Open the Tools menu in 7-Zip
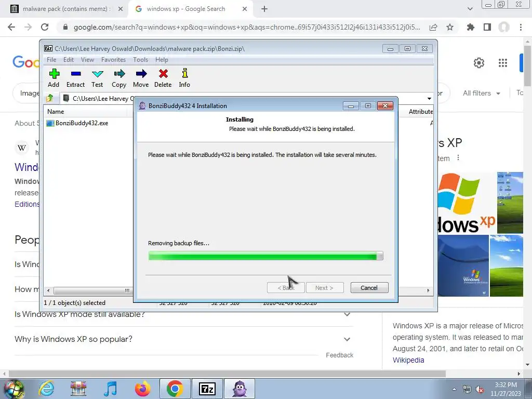The height and width of the screenshot is (399, 532). tap(140, 60)
